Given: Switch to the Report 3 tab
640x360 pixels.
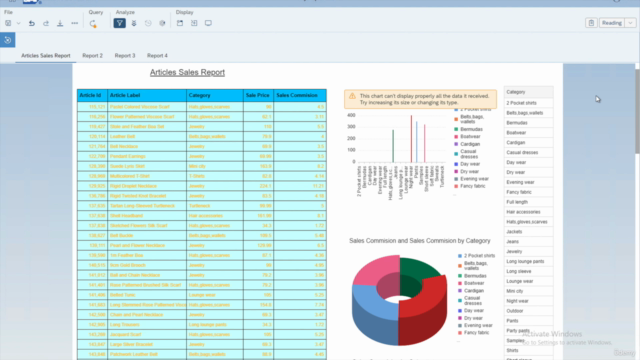Looking at the screenshot, I should pos(125,56).
